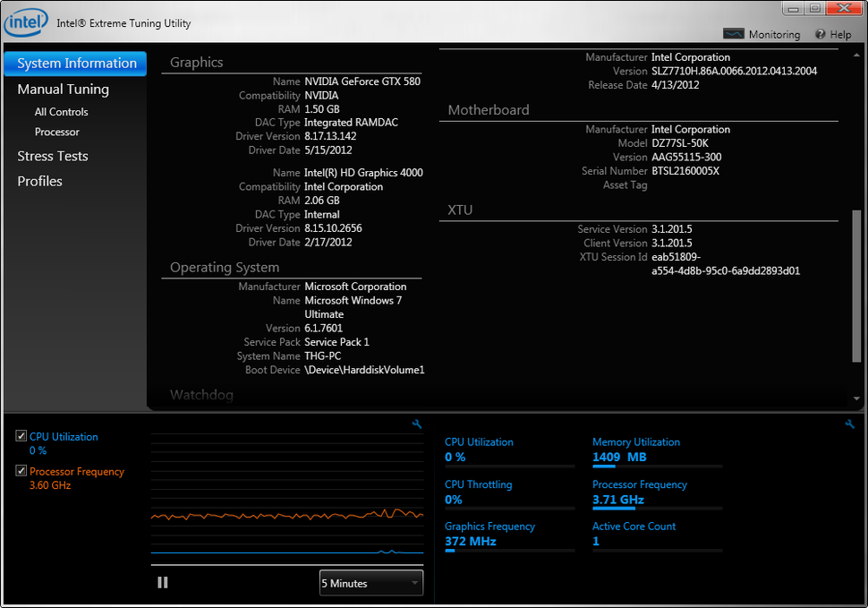The image size is (868, 608).
Task: Click Memory Utilization 1409 MB value
Action: point(619,458)
